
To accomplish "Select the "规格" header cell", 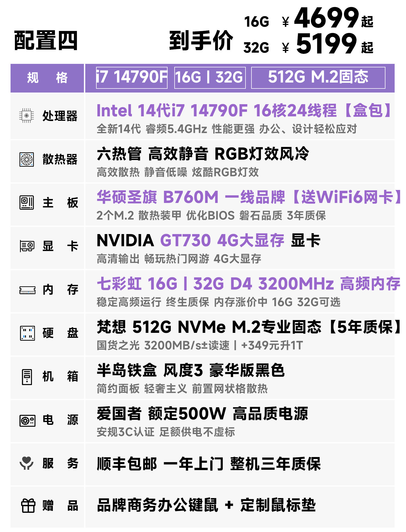I will tap(47, 78).
